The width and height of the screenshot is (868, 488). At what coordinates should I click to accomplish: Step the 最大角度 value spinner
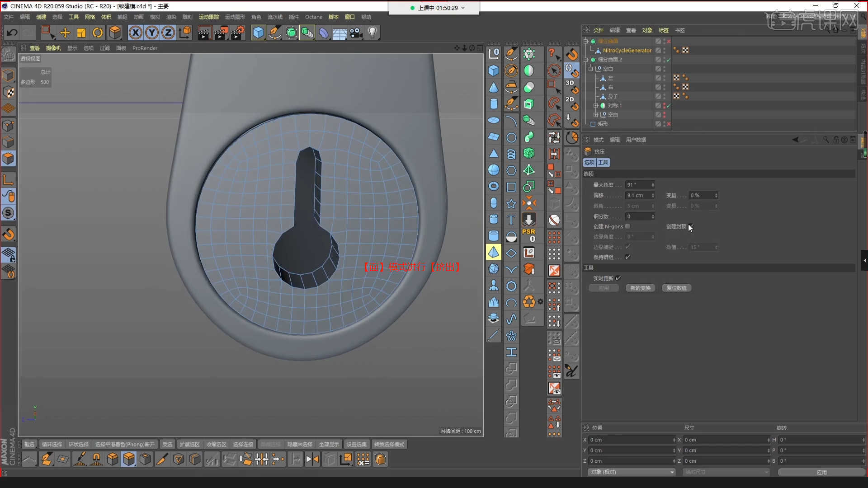pyautogui.click(x=652, y=185)
